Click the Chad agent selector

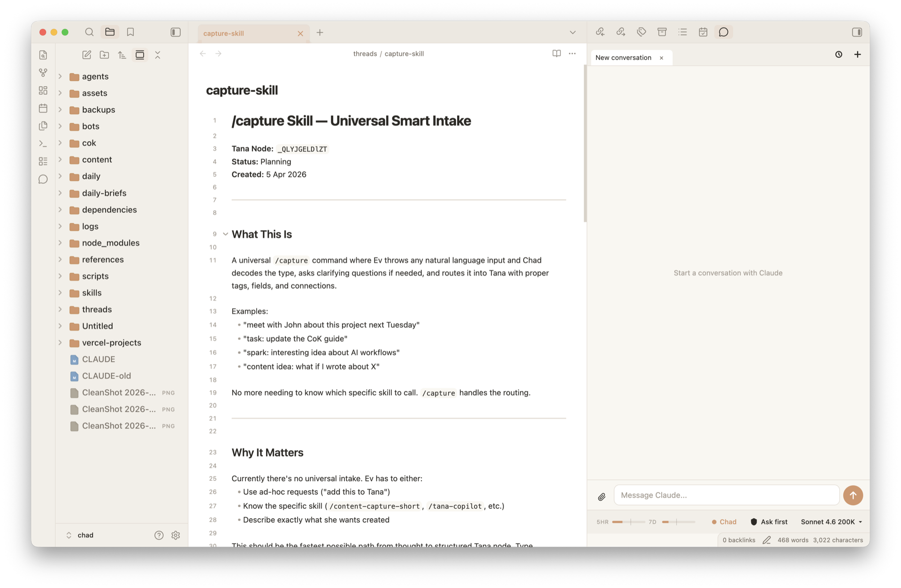[x=724, y=521]
